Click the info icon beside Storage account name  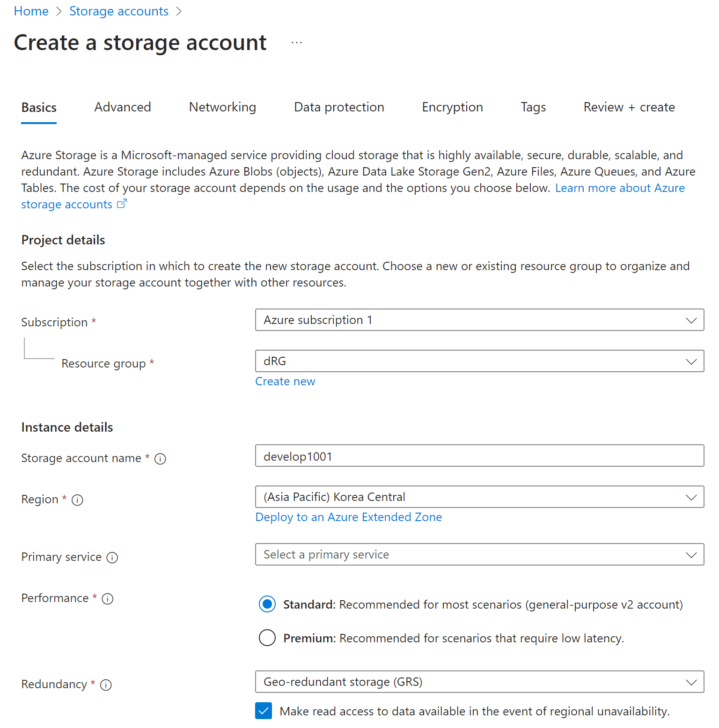160,459
